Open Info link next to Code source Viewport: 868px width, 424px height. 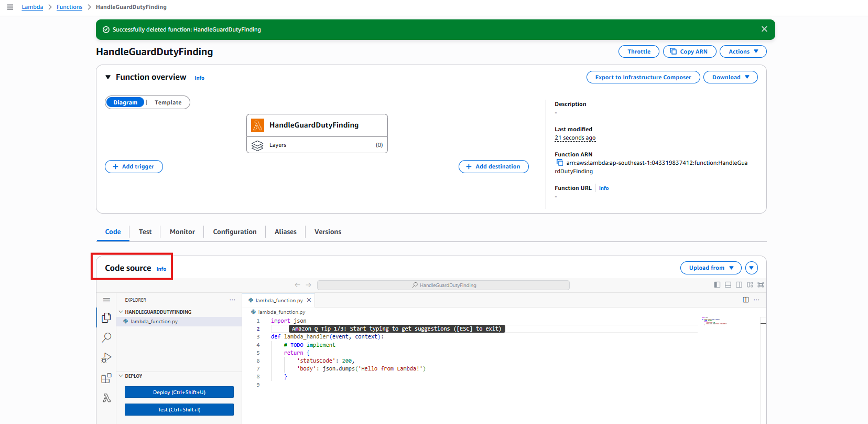161,269
